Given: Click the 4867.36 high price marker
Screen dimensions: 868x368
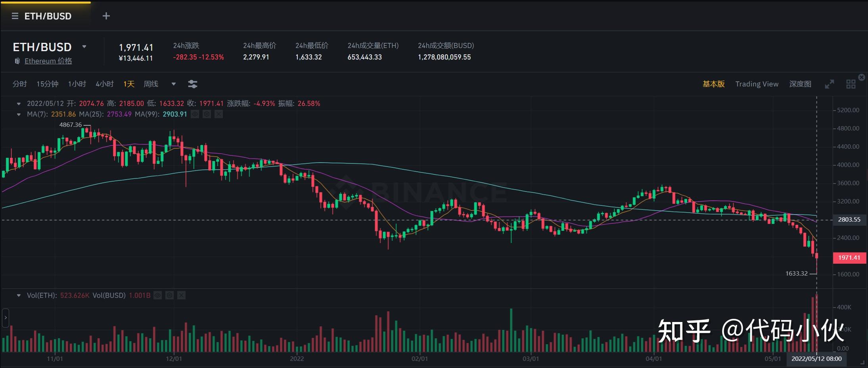Looking at the screenshot, I should click(x=71, y=125).
